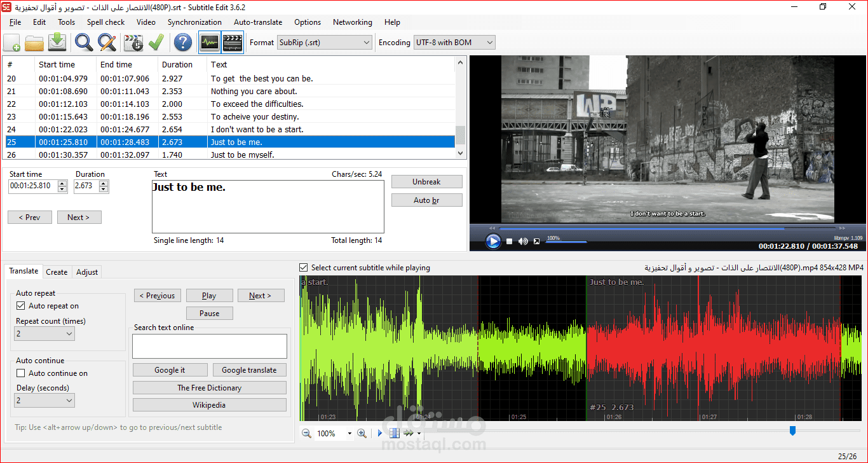
Task: Open the Synchronization menu
Action: coord(194,22)
